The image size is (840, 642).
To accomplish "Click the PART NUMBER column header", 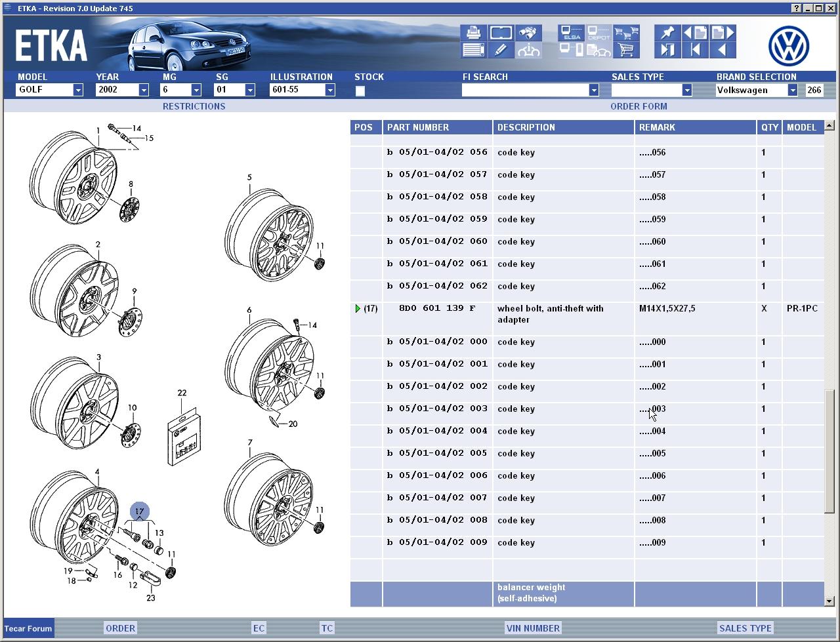I will click(438, 127).
